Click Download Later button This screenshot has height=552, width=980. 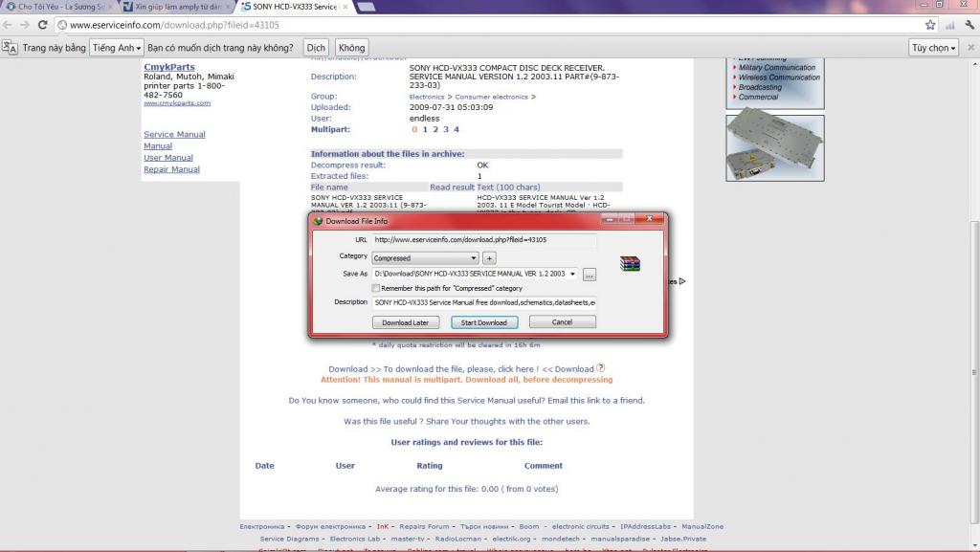click(x=406, y=322)
